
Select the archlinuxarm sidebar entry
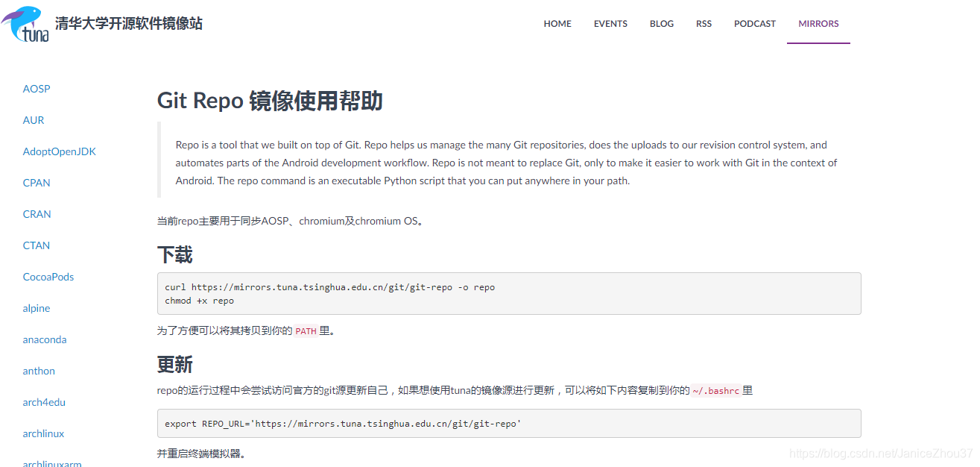click(52, 463)
